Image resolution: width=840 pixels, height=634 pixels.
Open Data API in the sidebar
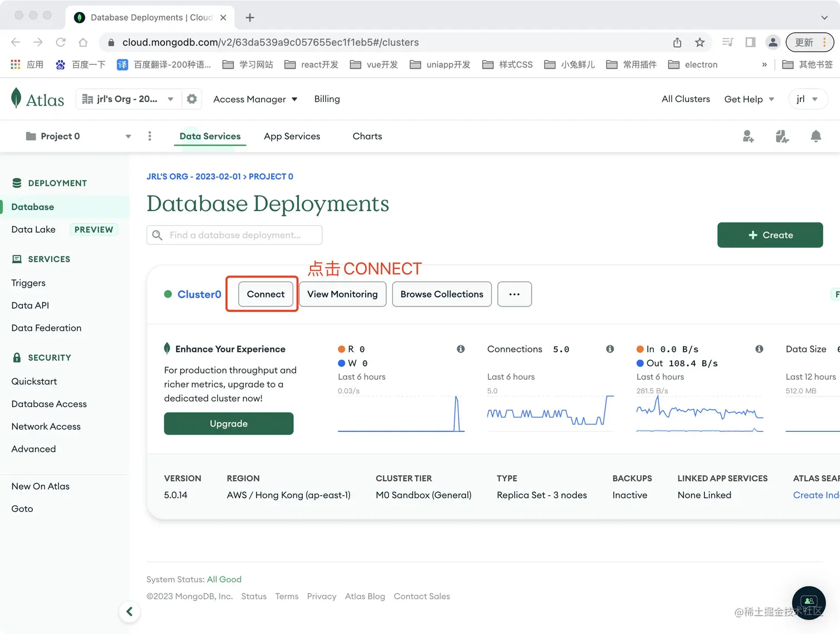pos(30,305)
